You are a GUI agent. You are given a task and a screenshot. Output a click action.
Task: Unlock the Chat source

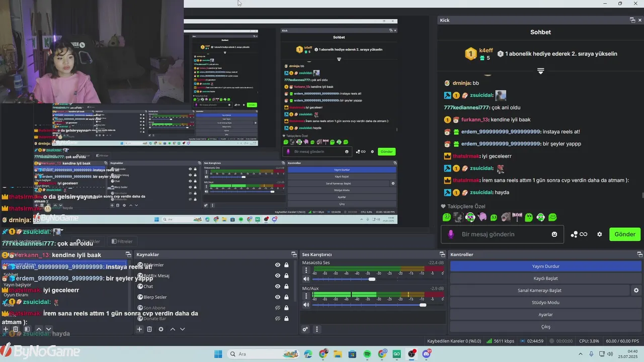point(286,287)
